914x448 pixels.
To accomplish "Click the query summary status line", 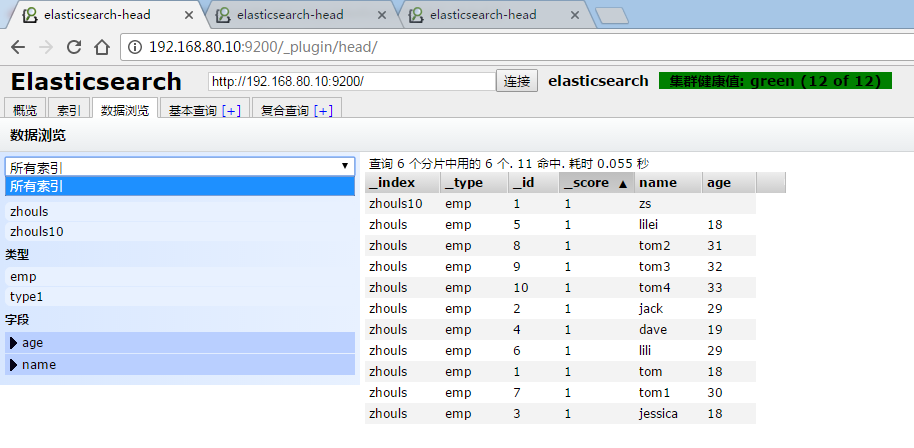I will click(509, 164).
